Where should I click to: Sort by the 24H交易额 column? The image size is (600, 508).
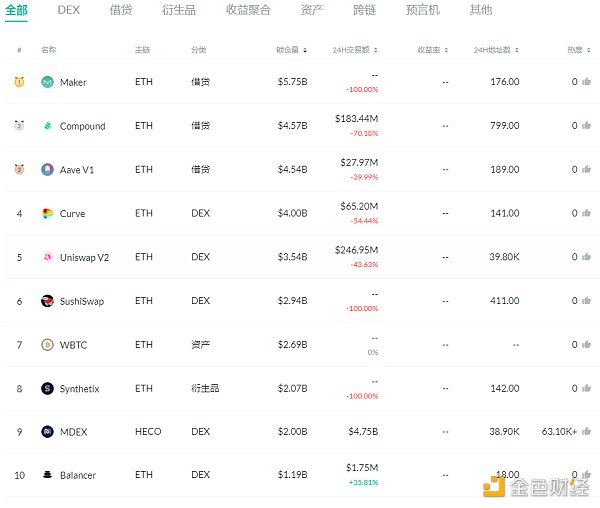pyautogui.click(x=357, y=50)
